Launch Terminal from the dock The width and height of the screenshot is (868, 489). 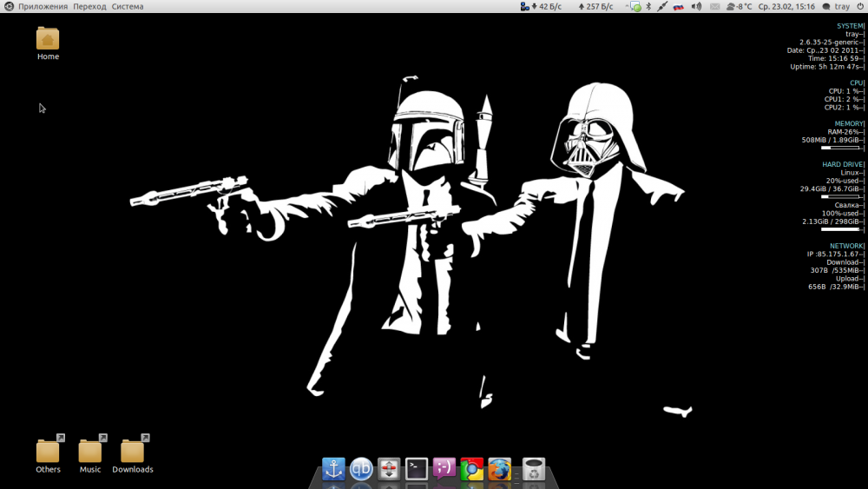coord(417,469)
